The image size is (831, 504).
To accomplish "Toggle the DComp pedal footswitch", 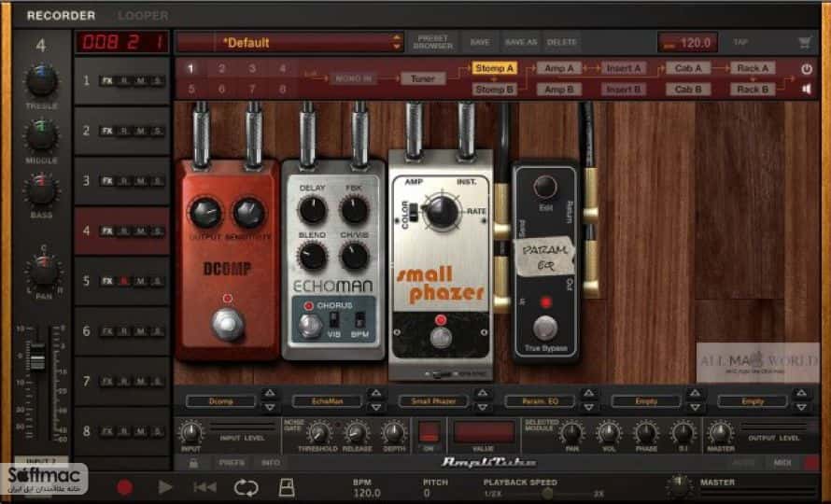I will [228, 322].
